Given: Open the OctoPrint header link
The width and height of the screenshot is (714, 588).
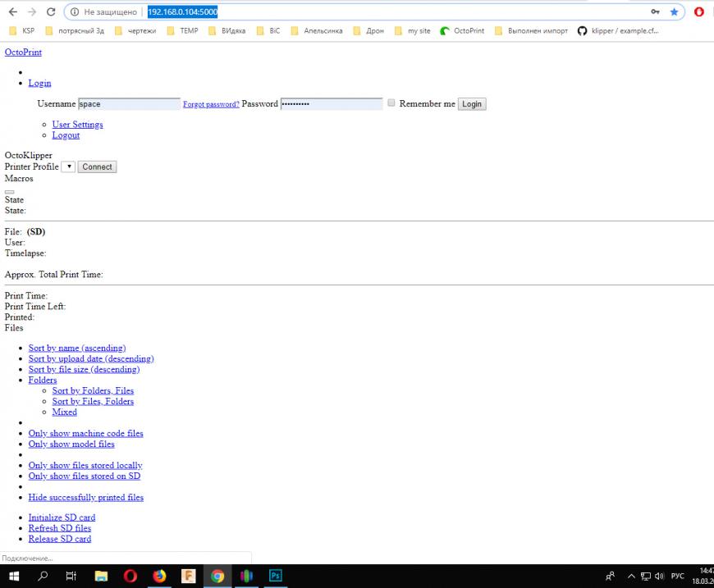Looking at the screenshot, I should [x=23, y=52].
